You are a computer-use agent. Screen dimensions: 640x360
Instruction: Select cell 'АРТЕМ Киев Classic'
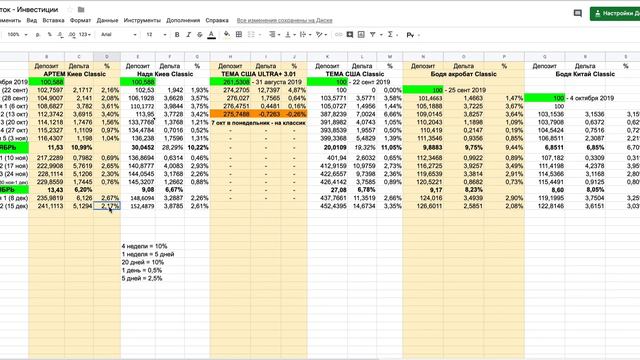(75, 74)
